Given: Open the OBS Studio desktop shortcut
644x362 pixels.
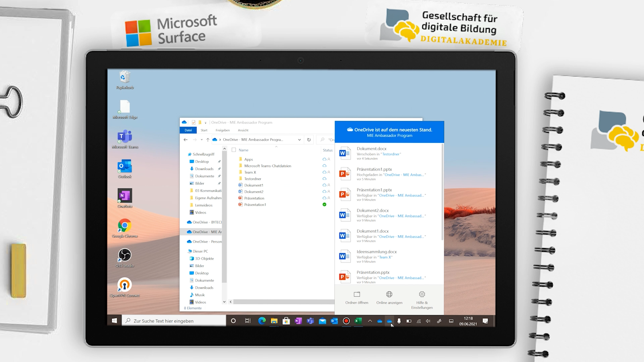Looking at the screenshot, I should tap(125, 258).
